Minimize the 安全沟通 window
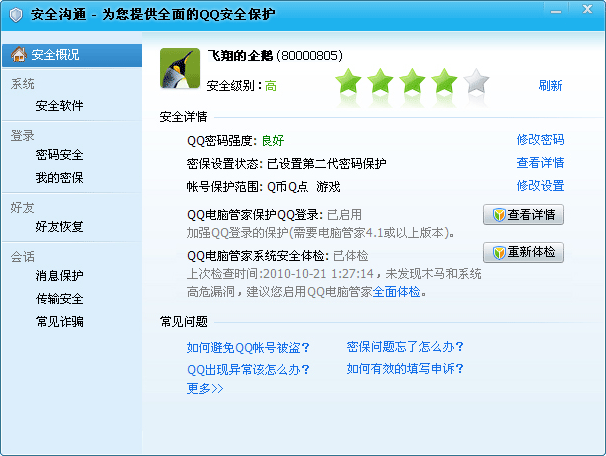 (556, 11)
